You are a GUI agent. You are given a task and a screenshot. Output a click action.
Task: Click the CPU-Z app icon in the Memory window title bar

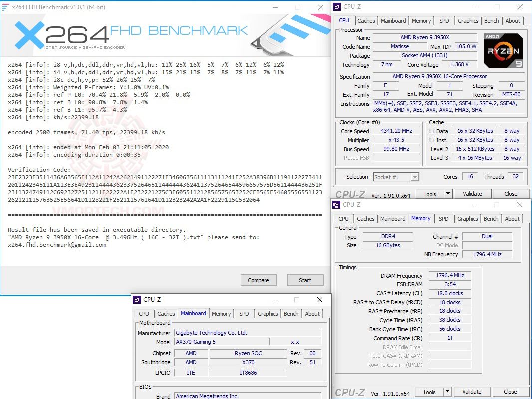point(336,204)
